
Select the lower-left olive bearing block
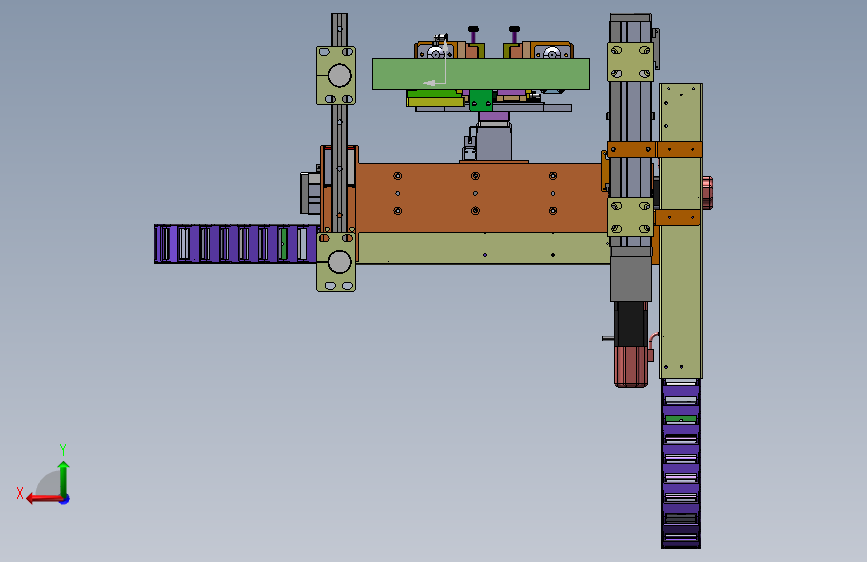[336, 262]
